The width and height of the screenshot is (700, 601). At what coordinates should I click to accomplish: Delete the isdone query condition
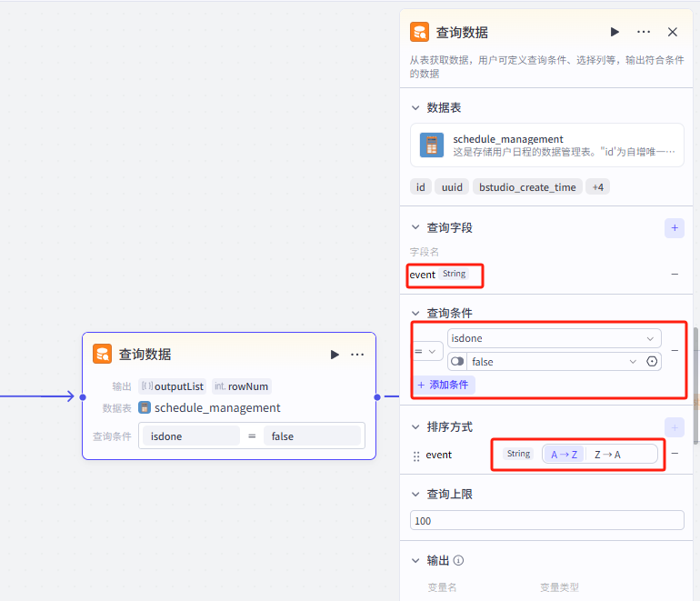(675, 350)
